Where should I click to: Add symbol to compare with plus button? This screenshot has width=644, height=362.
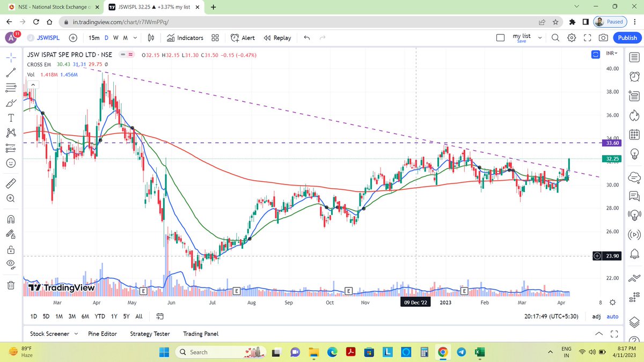[72, 38]
